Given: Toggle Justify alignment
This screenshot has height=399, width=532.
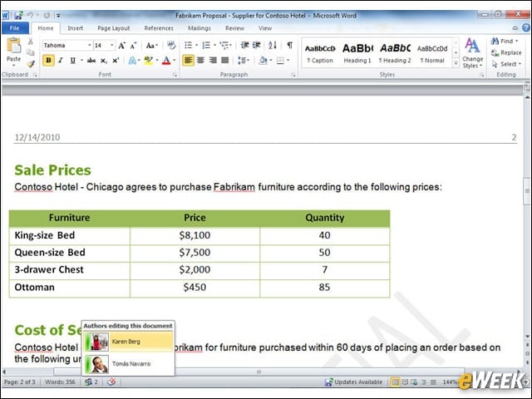Looking at the screenshot, I should (224, 61).
